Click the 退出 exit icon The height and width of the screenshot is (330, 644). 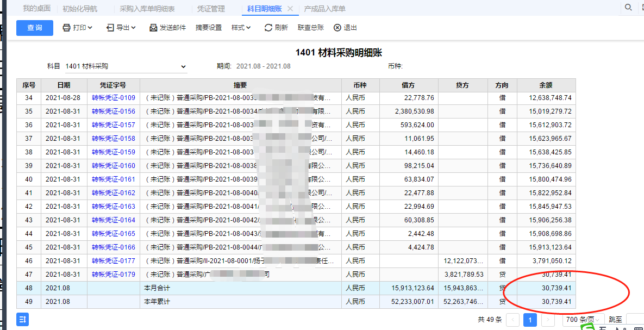[x=337, y=28]
